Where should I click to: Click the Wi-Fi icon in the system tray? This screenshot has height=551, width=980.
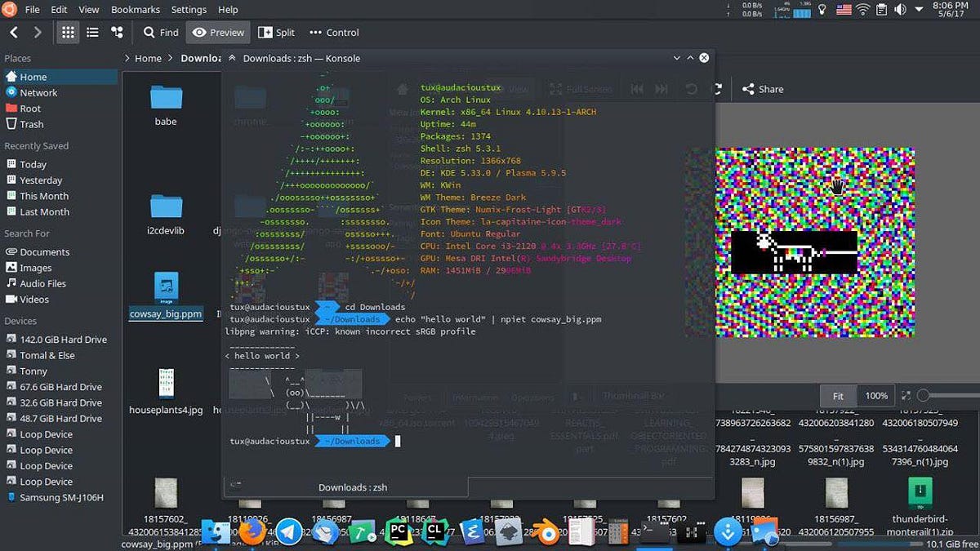pyautogui.click(x=862, y=10)
